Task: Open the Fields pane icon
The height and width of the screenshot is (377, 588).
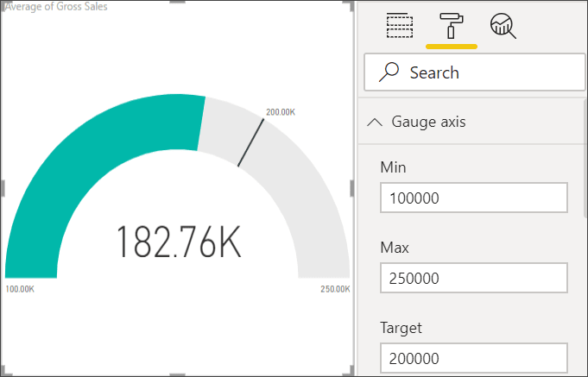Action: point(400,26)
